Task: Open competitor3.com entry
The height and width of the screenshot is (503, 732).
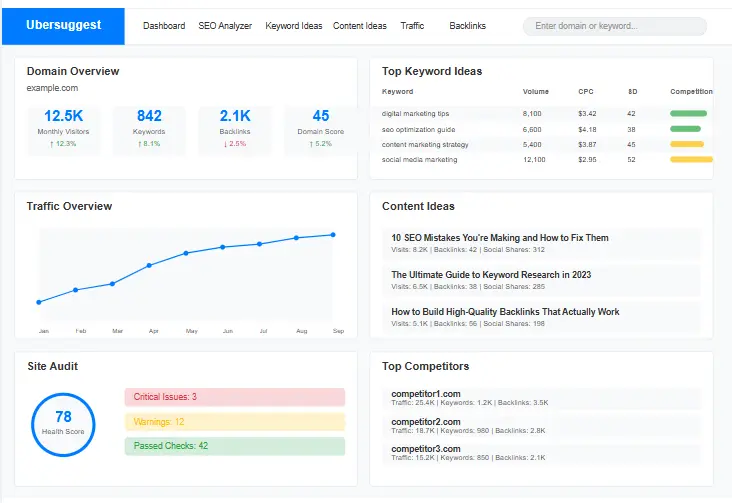Action: pyautogui.click(x=542, y=453)
